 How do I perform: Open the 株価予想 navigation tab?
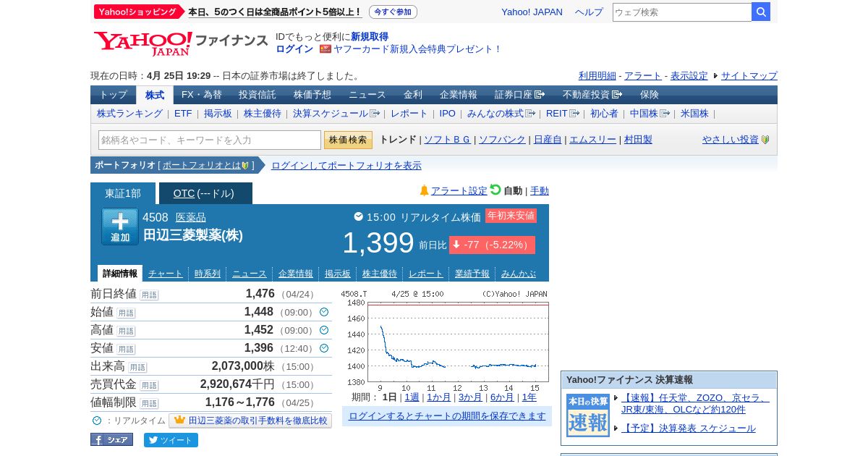(x=312, y=95)
